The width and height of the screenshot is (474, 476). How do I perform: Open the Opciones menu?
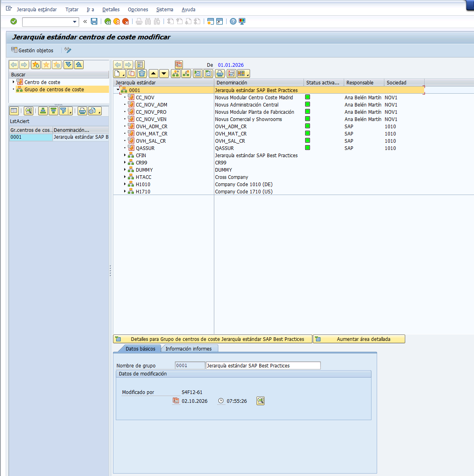point(138,9)
